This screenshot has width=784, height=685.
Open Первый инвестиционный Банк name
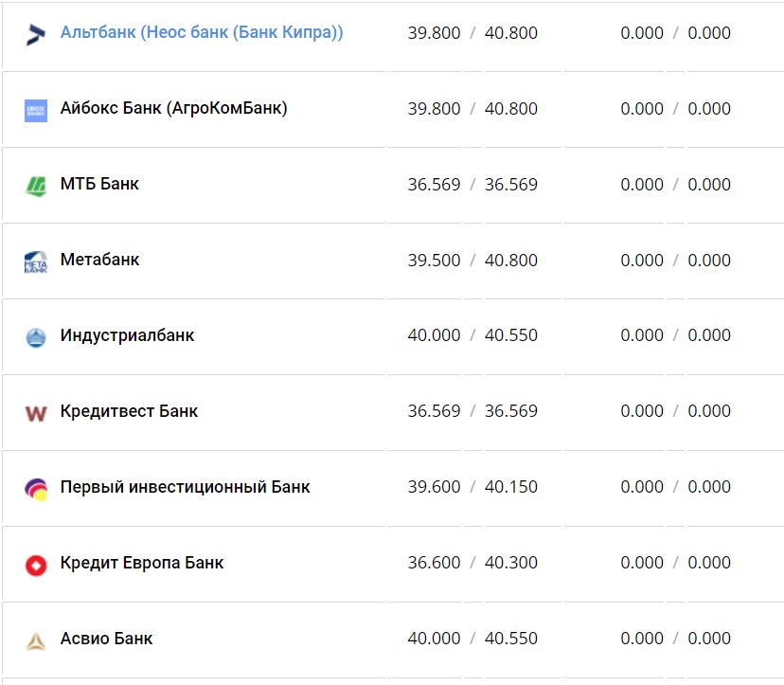coord(185,487)
